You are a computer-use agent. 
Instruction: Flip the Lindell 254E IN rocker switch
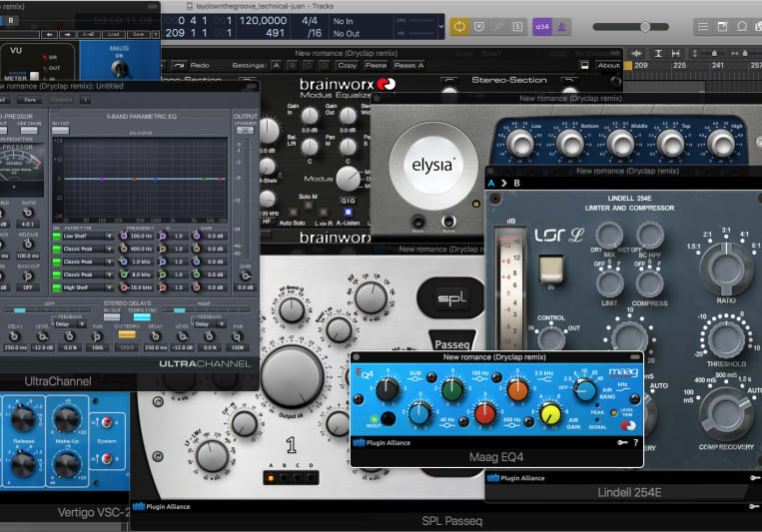[551, 269]
